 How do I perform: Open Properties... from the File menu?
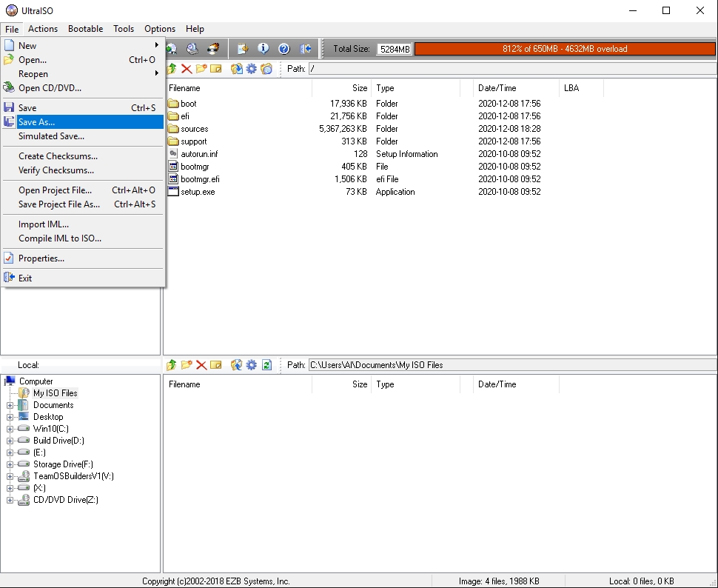pyautogui.click(x=83, y=258)
